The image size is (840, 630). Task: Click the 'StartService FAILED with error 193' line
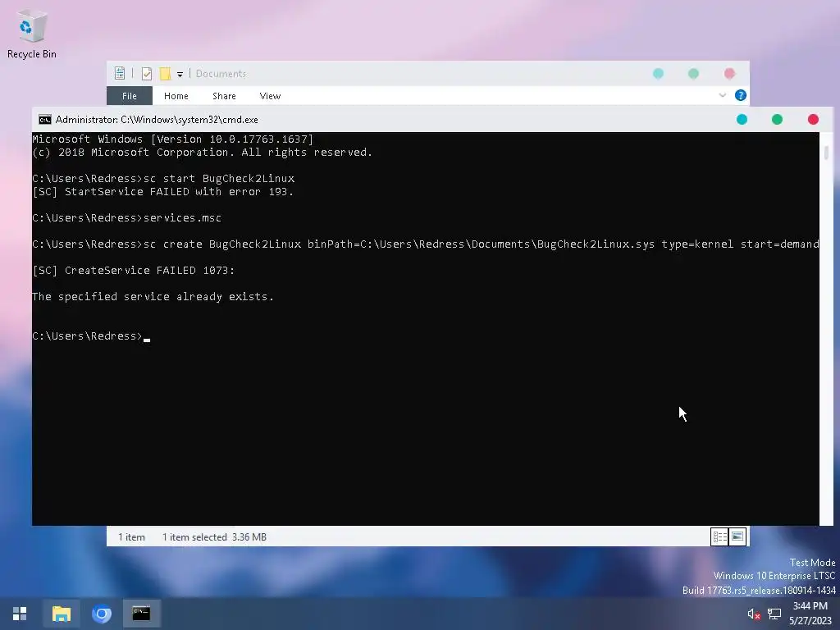point(163,192)
